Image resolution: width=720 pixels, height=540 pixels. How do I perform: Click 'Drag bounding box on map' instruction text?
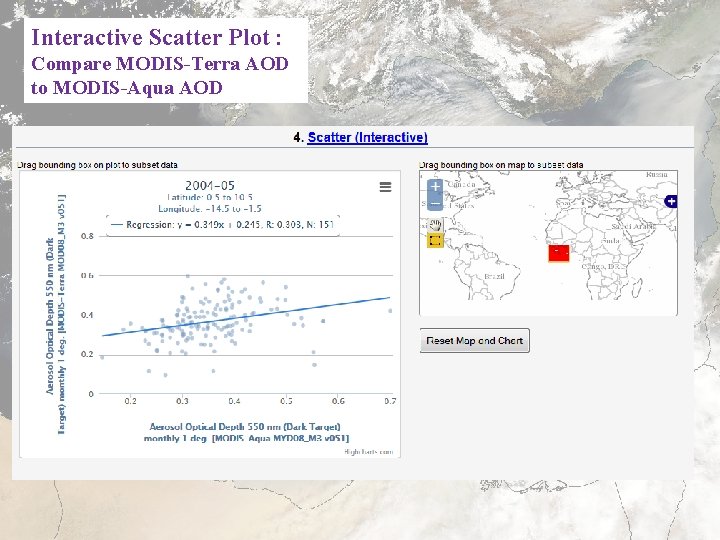click(x=501, y=165)
